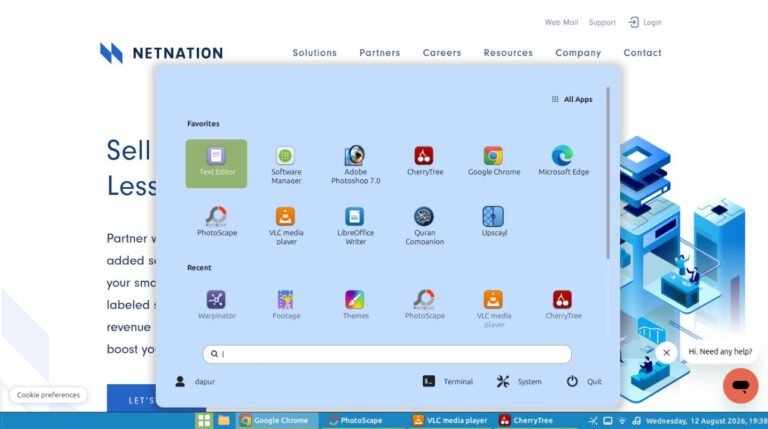Click the Login link on the webpage

coord(645,23)
